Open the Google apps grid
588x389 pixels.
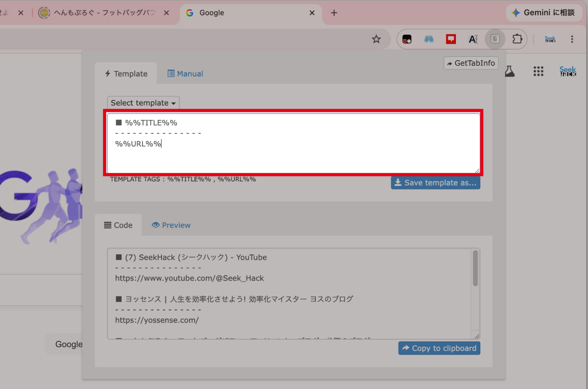pos(538,71)
